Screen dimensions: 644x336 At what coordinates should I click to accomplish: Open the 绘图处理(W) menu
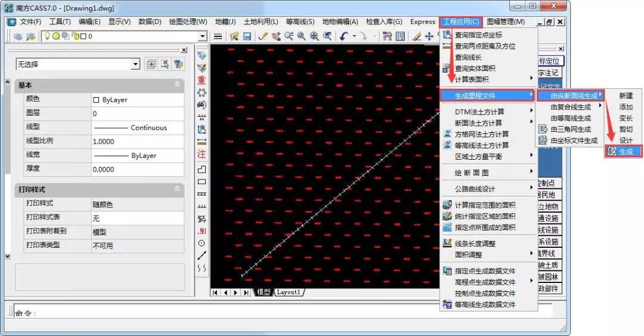(188, 21)
